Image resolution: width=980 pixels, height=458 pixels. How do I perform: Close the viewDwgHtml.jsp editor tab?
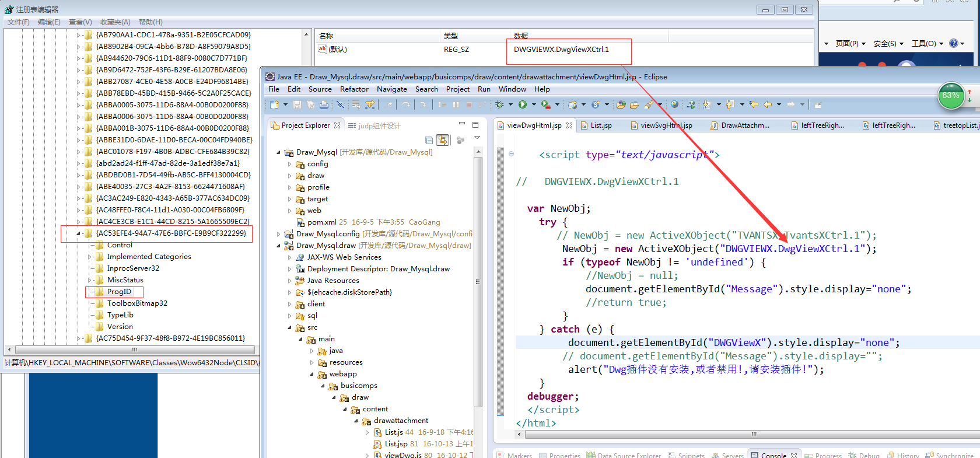click(x=569, y=125)
